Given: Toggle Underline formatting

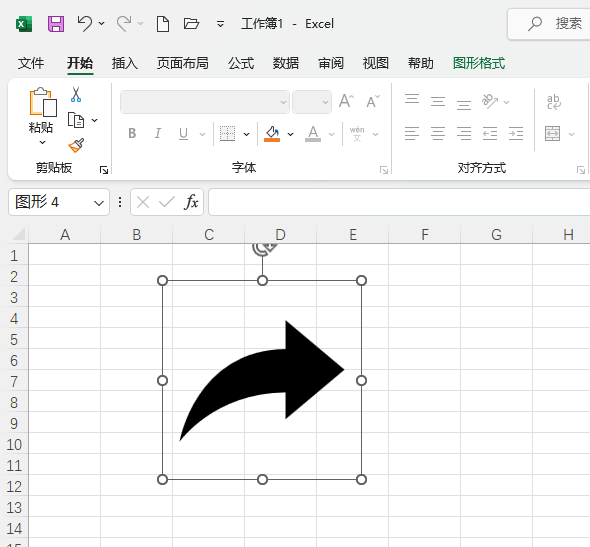Looking at the screenshot, I should [184, 134].
